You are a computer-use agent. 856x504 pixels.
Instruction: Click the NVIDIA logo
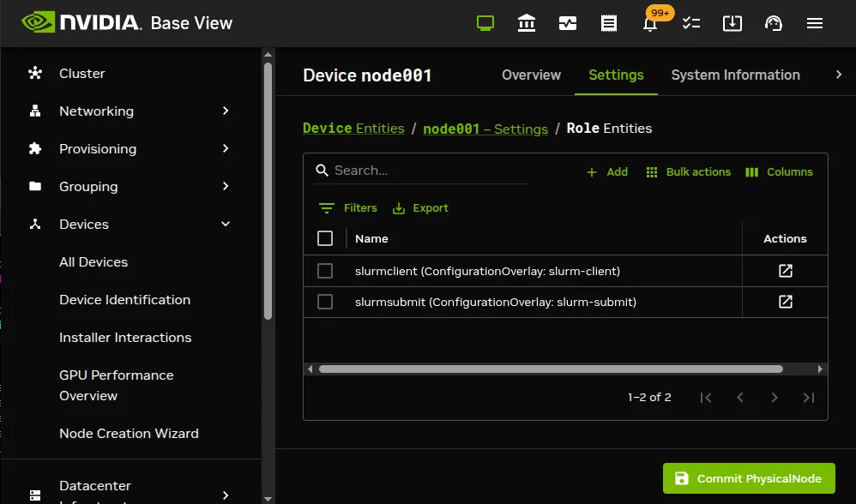tap(81, 22)
